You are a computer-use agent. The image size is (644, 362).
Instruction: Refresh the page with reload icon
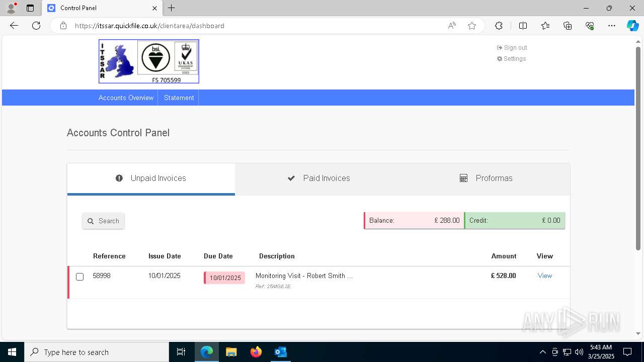(36, 26)
